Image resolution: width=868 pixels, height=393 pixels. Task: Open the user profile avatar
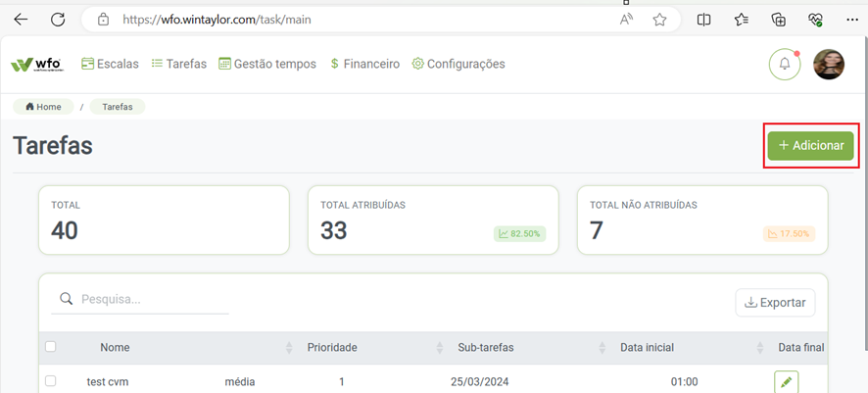click(829, 65)
